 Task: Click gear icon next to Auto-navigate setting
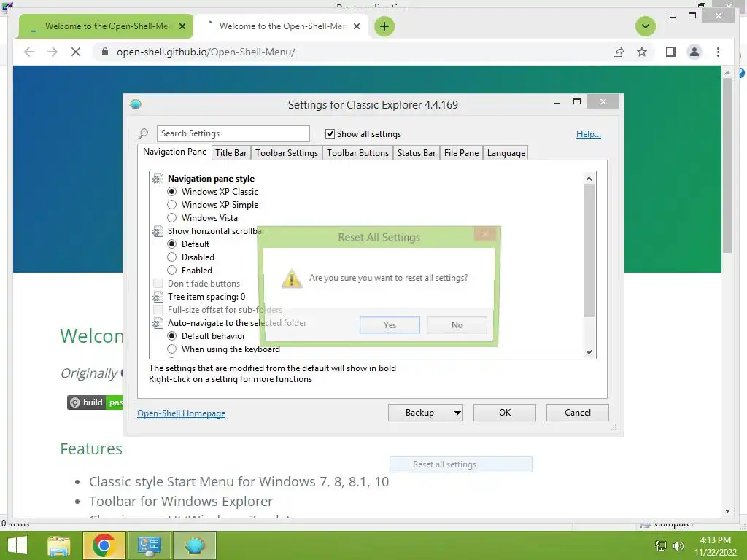158,323
